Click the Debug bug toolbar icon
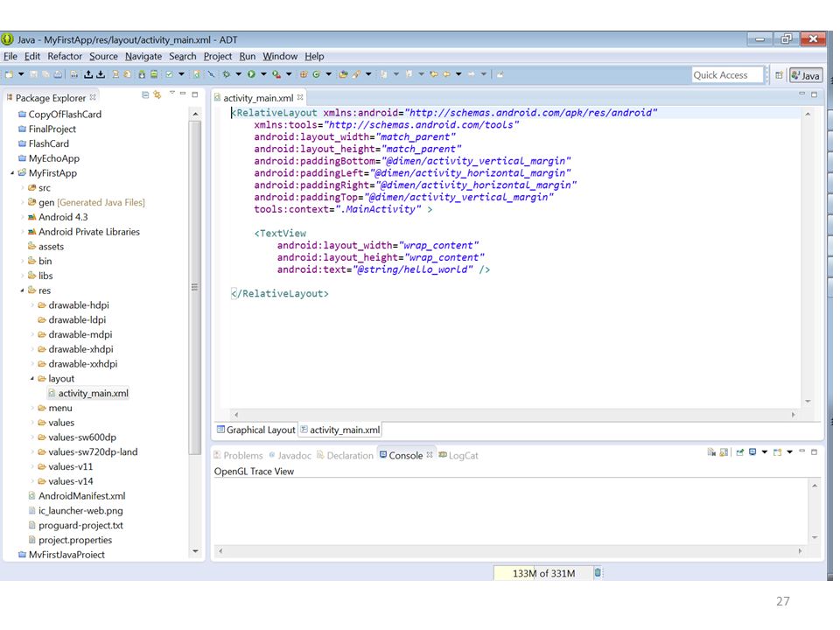This screenshot has height=630, width=840. tap(227, 74)
